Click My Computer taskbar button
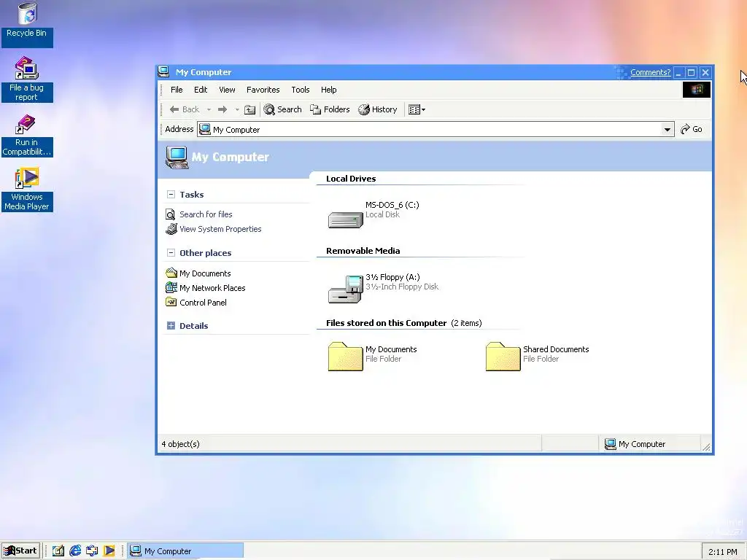The image size is (747, 560). pos(186,551)
